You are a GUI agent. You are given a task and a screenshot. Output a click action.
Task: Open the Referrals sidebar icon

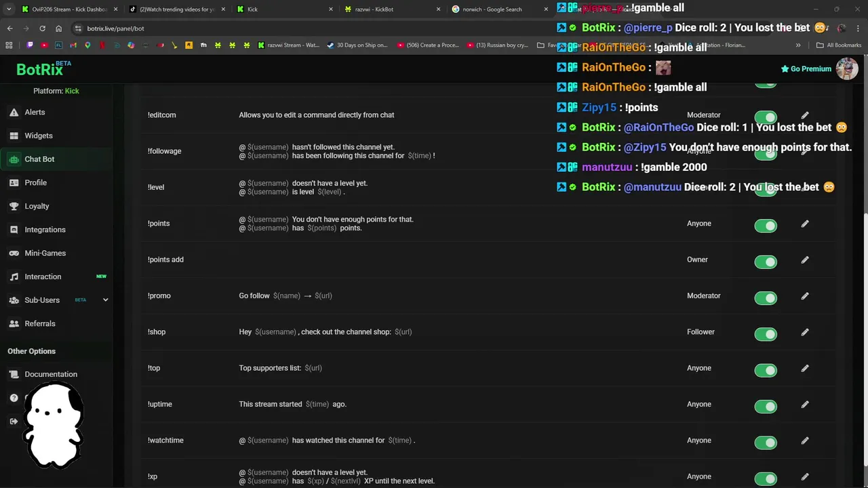(14, 324)
